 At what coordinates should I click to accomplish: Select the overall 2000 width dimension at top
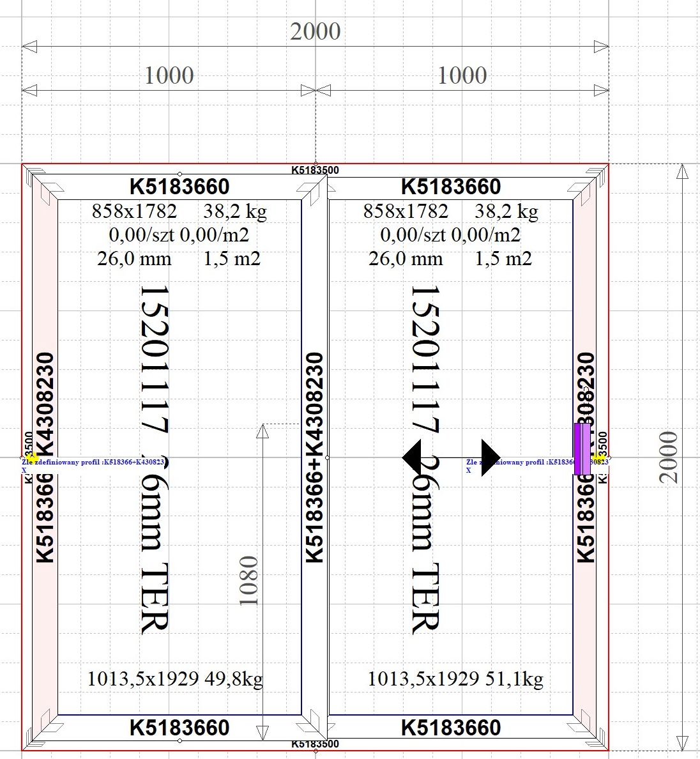[x=315, y=31]
